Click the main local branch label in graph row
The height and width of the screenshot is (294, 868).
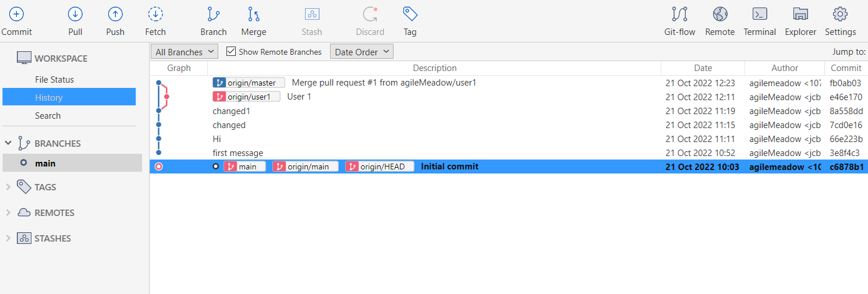click(x=245, y=167)
